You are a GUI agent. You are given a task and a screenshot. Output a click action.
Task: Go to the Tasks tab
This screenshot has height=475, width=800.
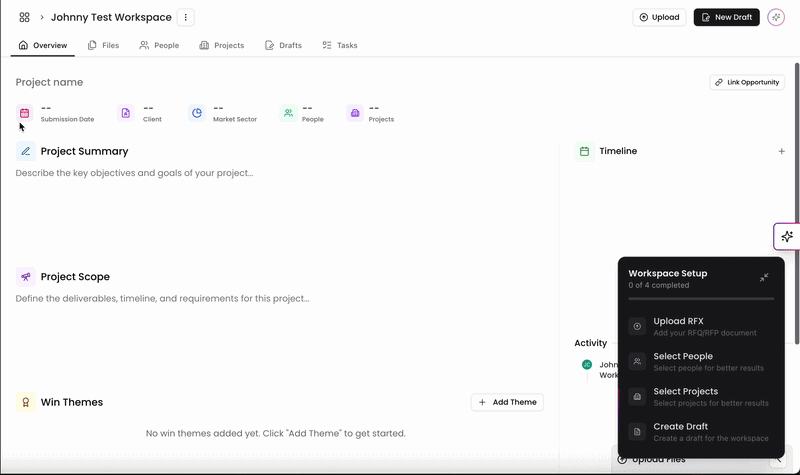[x=340, y=45]
